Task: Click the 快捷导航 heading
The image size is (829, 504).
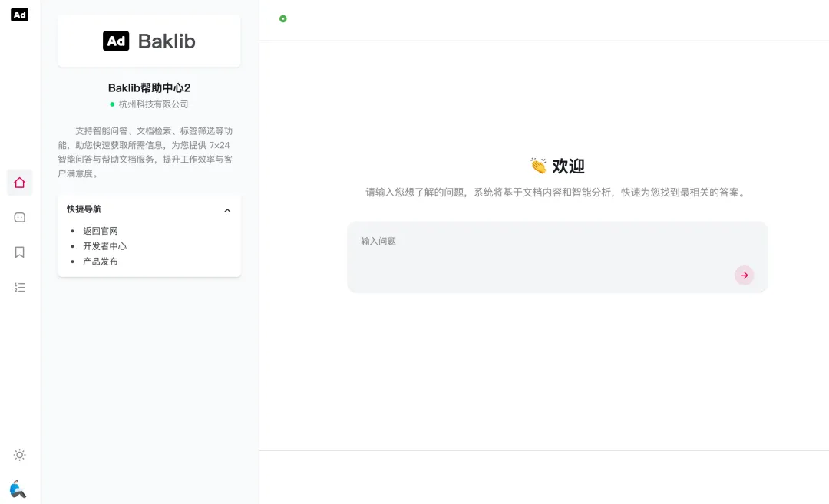Action: (84, 209)
